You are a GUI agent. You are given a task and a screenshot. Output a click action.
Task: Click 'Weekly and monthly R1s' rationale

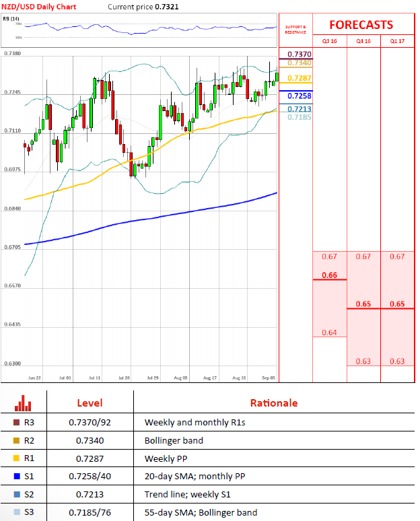coord(195,422)
